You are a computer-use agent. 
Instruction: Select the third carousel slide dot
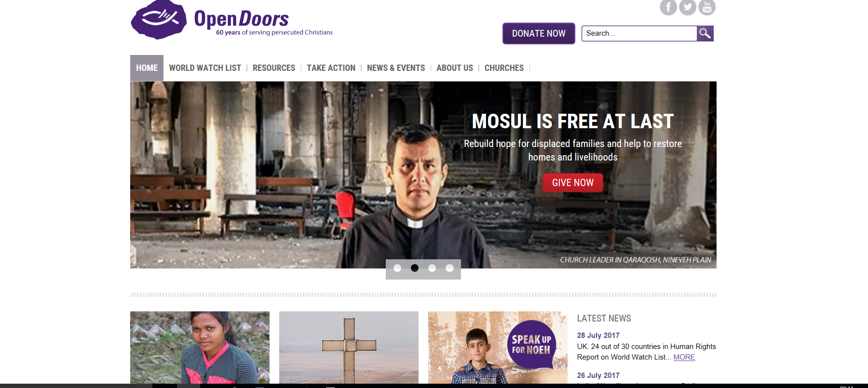[x=432, y=268]
